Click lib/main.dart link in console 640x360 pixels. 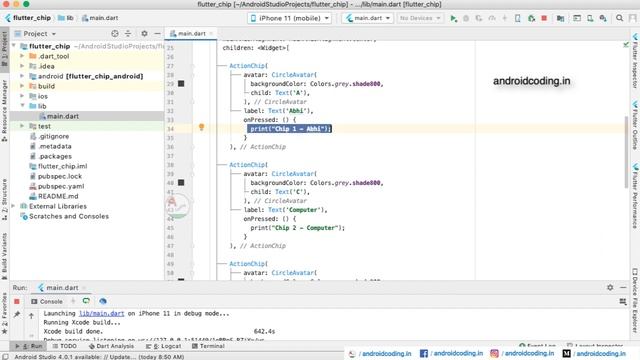pos(102,313)
